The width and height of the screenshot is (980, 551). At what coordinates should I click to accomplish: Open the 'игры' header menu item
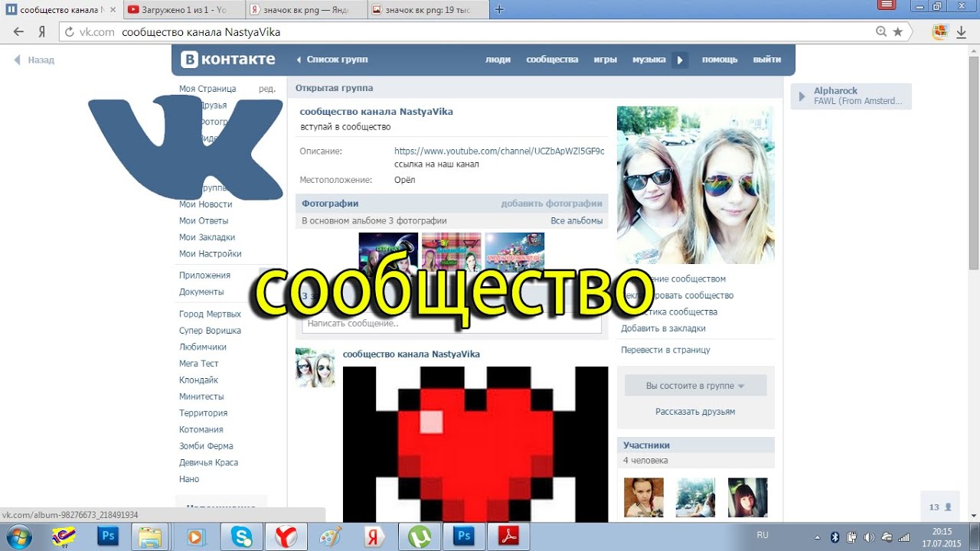click(x=605, y=60)
